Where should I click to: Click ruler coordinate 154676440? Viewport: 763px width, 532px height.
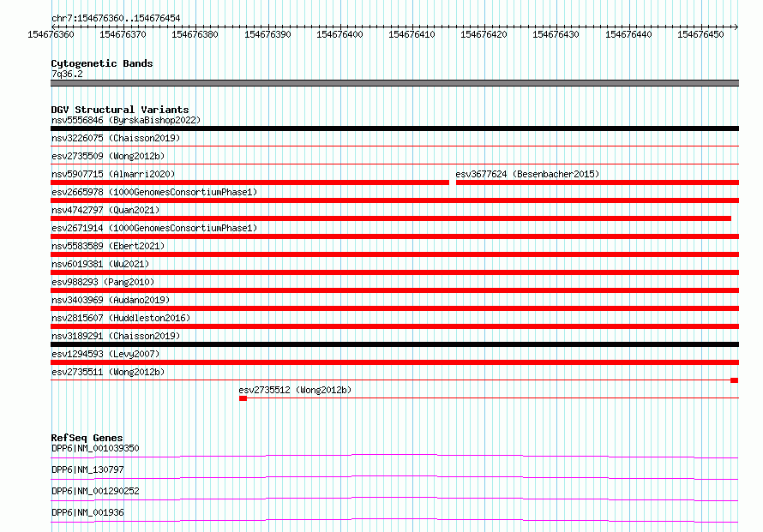coord(628,34)
